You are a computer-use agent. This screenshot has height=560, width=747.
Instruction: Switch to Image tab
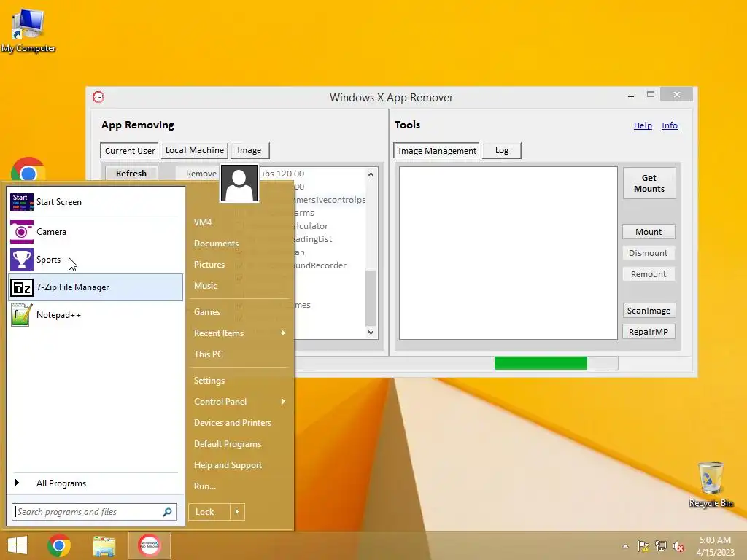click(249, 150)
